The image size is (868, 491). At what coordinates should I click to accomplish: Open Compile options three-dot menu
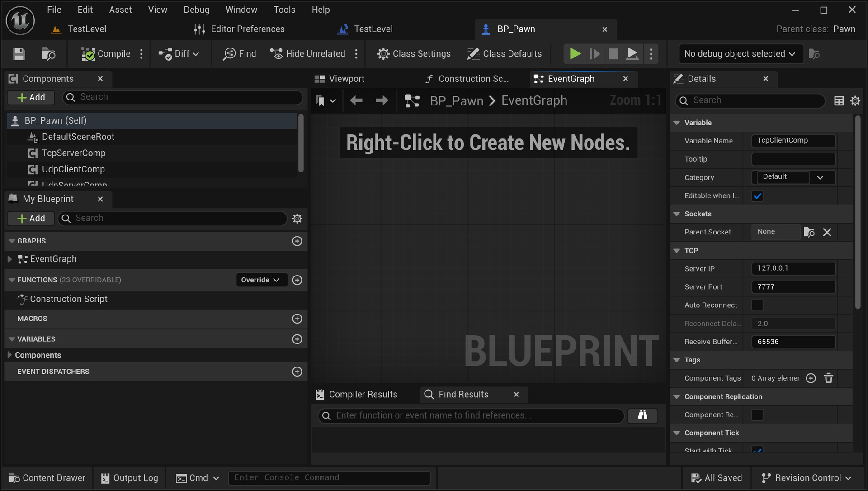tap(142, 54)
